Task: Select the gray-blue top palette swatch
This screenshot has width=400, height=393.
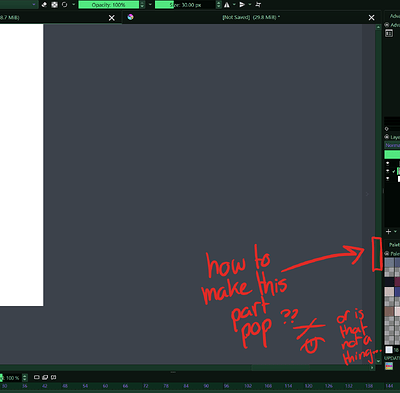Action: [x=389, y=262]
